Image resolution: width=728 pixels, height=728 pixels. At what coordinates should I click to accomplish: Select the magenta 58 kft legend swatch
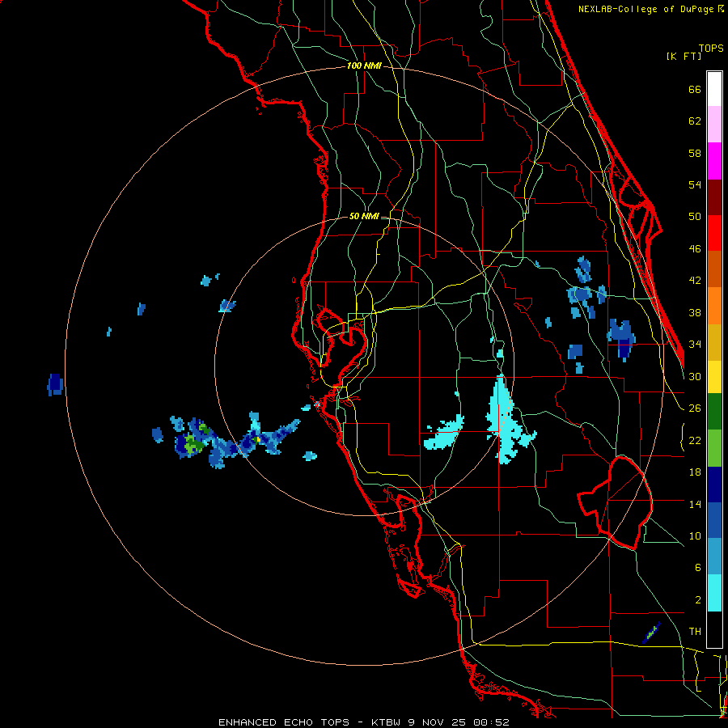coord(714,161)
